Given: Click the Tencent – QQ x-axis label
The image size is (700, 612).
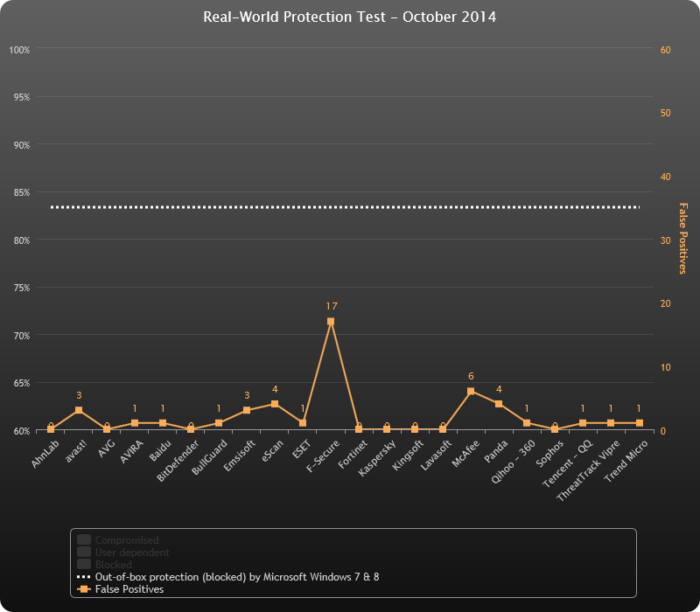Looking at the screenshot, I should point(567,463).
